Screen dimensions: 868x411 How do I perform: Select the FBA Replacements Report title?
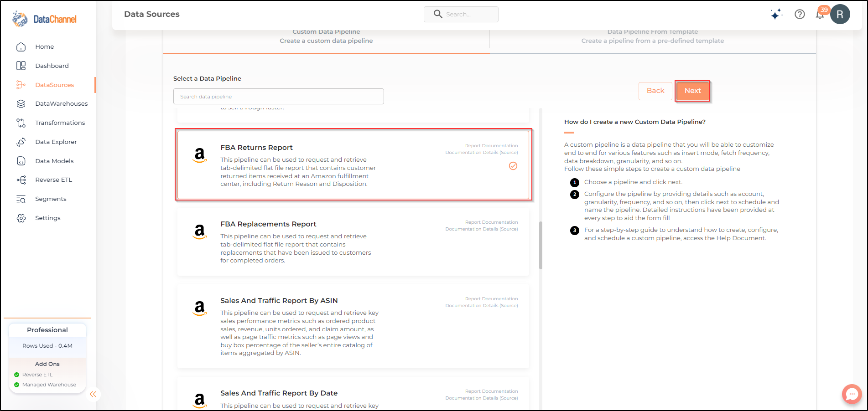(268, 224)
